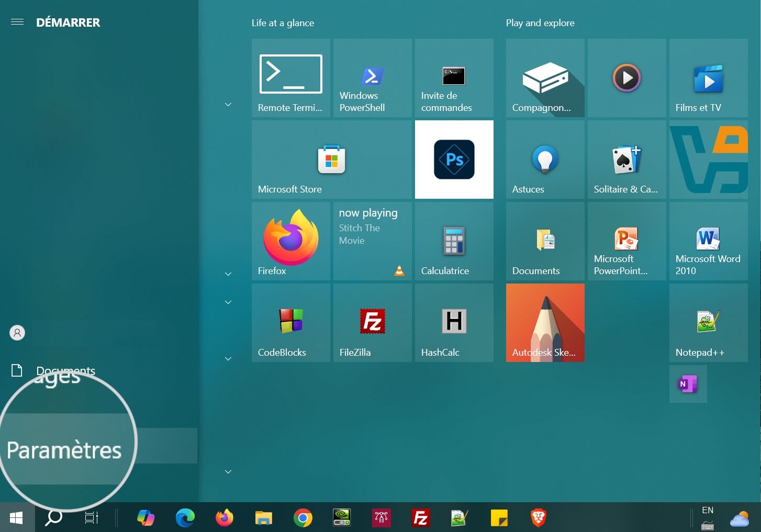Open Task View on the taskbar
This screenshot has width=761, height=532.
[92, 518]
